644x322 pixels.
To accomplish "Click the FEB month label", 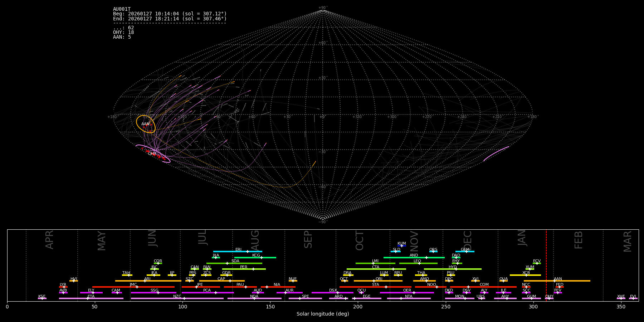I will [x=579, y=240].
